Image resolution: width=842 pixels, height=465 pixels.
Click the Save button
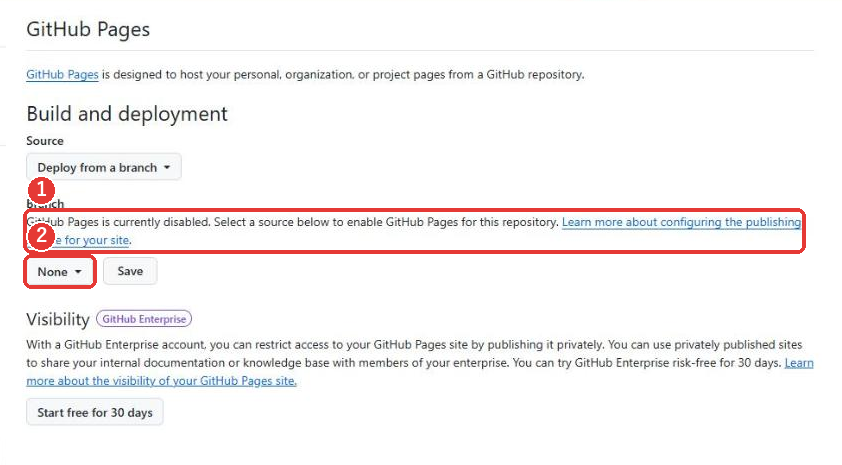(130, 271)
